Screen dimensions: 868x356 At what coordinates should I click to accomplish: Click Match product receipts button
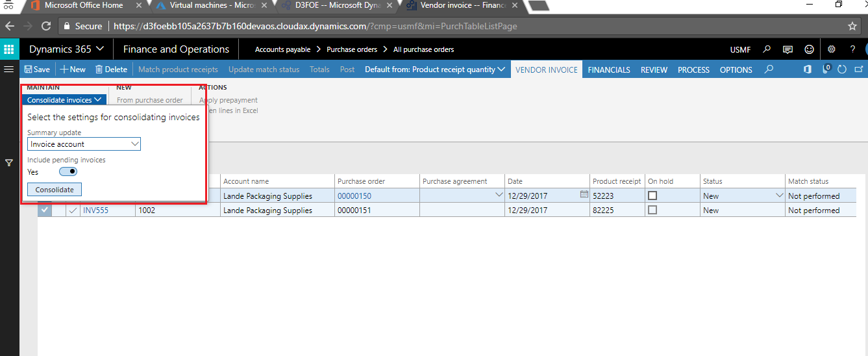point(178,70)
